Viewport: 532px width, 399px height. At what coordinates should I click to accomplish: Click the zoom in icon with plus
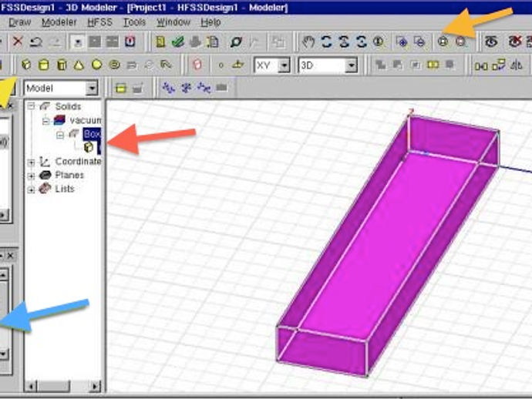[402, 42]
